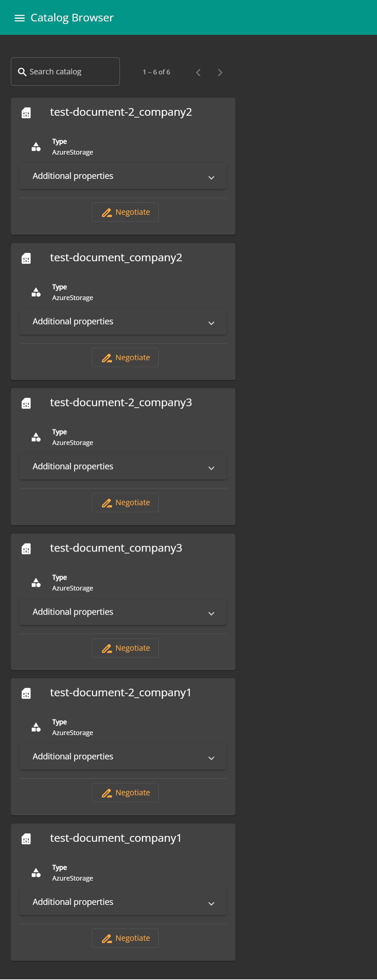This screenshot has height=980, width=377.
Task: Click the pencil icon on test-document-2_company3's Negotiate button
Action: coord(107,503)
